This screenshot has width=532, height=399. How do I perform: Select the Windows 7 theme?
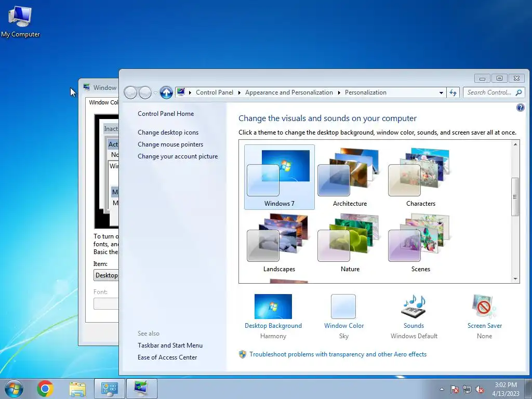tap(279, 177)
